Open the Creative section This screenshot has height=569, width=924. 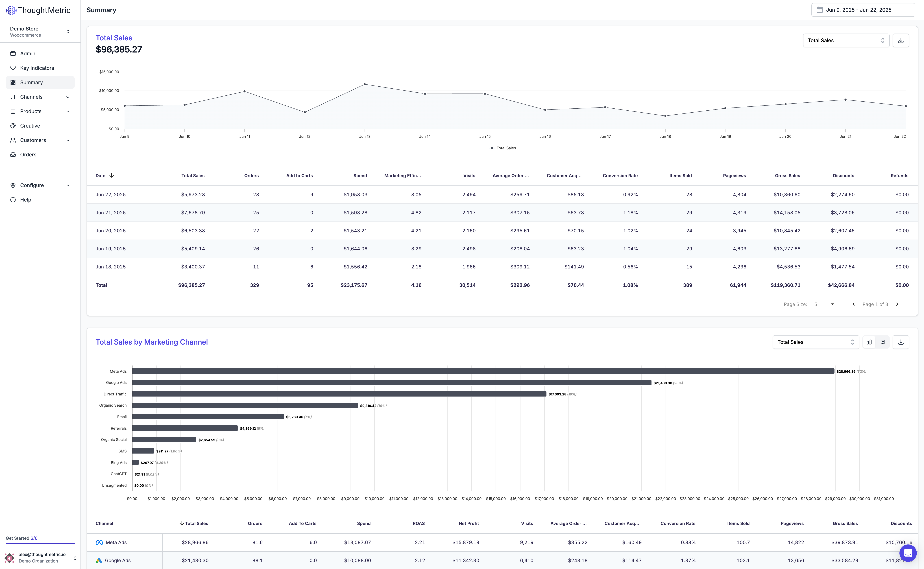[30, 126]
